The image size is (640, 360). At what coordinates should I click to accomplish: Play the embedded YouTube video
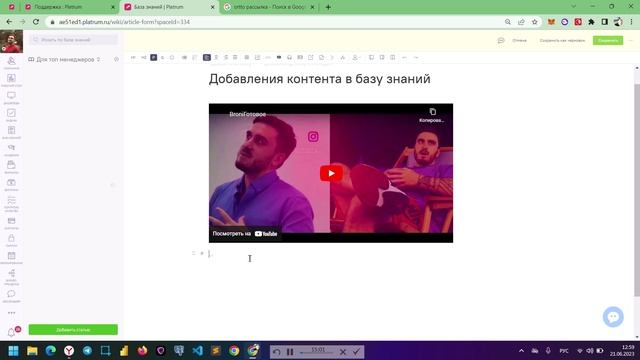click(x=331, y=173)
